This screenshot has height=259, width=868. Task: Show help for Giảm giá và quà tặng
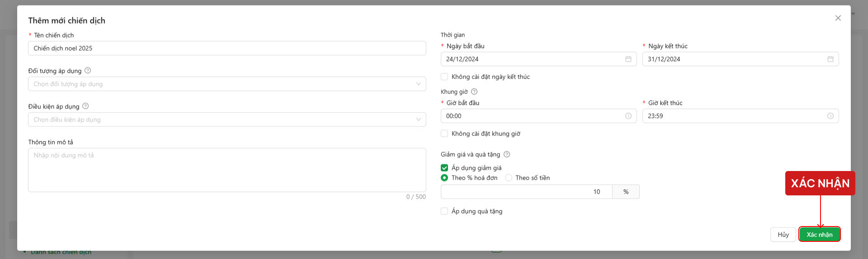[507, 154]
